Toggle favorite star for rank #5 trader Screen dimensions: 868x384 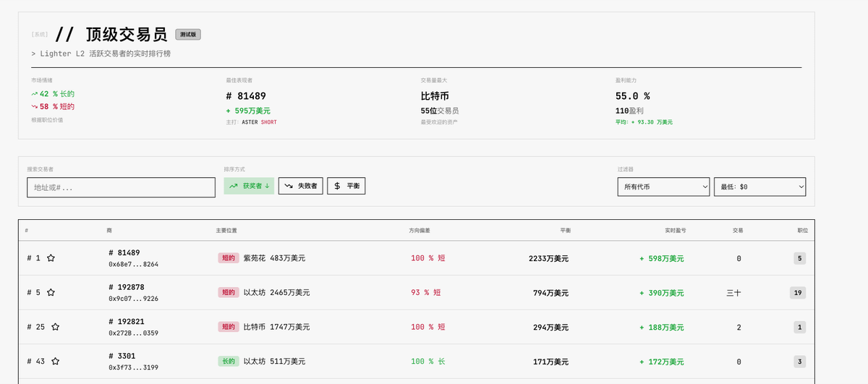click(51, 293)
